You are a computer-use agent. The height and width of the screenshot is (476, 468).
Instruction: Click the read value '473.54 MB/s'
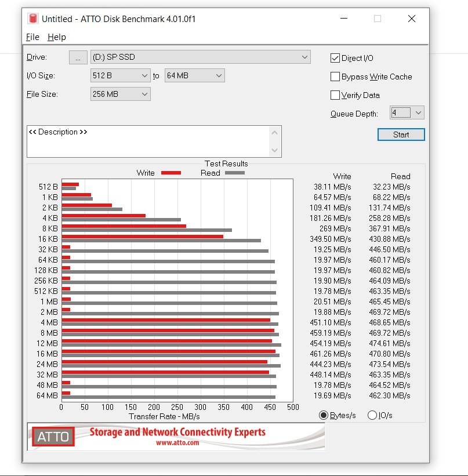tap(389, 364)
